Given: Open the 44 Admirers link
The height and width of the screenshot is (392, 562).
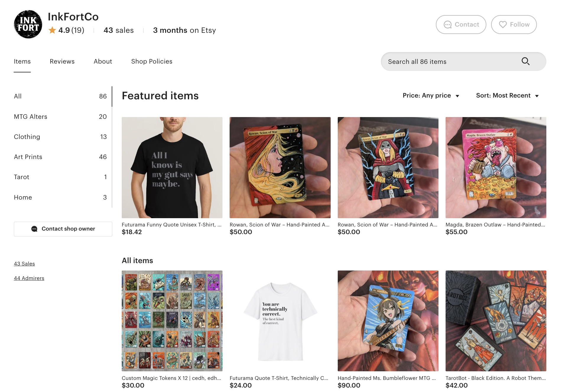Looking at the screenshot, I should tap(29, 278).
